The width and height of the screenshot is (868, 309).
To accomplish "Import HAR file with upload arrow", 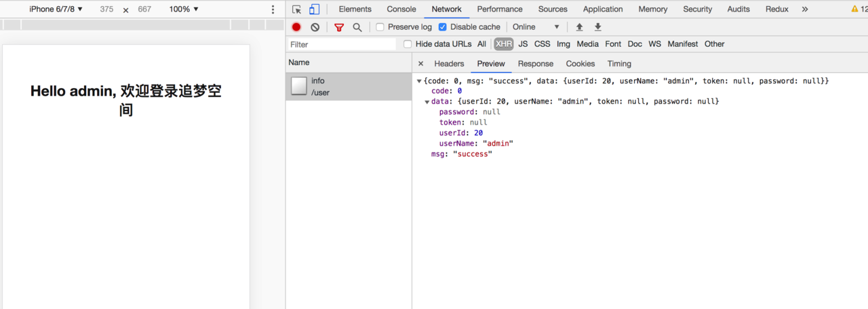I will point(579,27).
